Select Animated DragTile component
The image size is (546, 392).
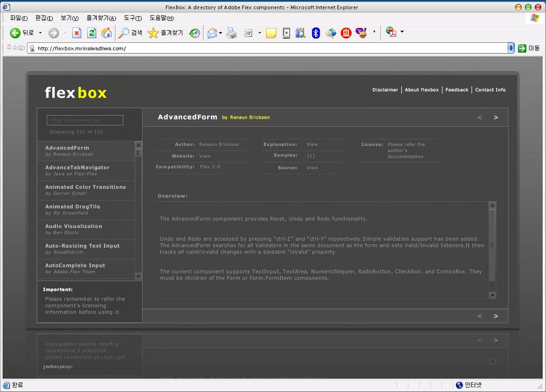tap(86, 210)
